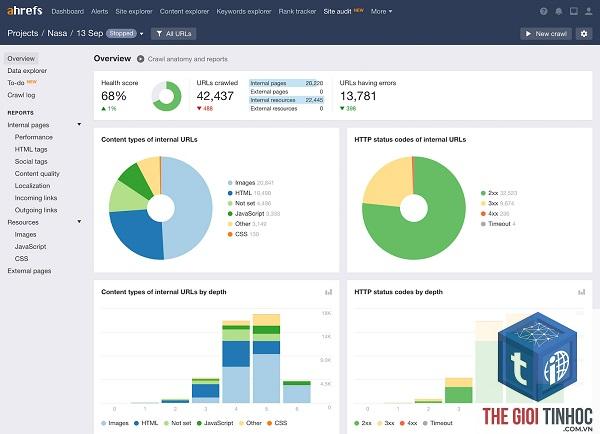Open the More dropdown menu
This screenshot has width=600, height=434.
(x=381, y=11)
